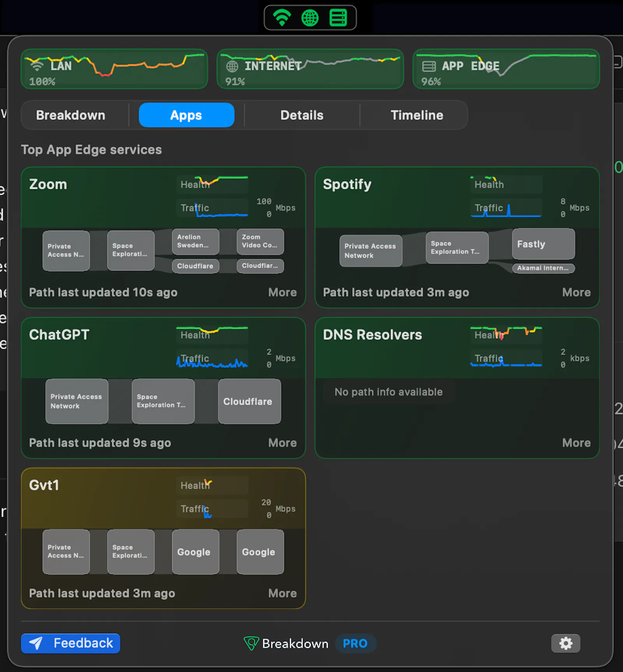
Task: Click Private Access Network node in ChatGPT path
Action: (x=77, y=401)
